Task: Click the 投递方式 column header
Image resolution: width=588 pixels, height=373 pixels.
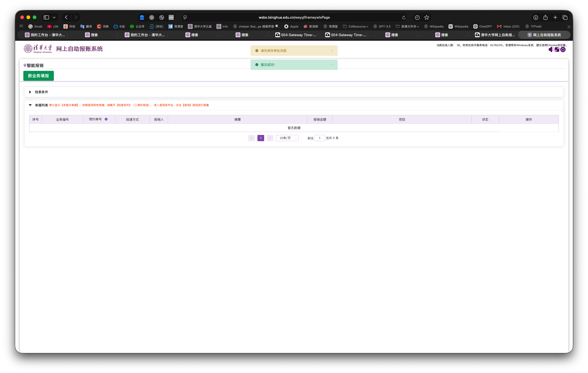Action: (x=132, y=120)
